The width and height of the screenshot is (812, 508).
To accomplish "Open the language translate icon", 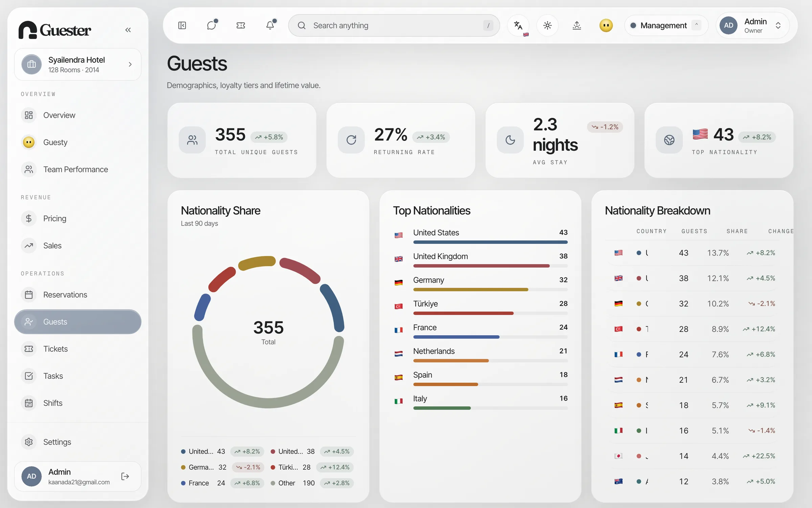I will 518,25.
